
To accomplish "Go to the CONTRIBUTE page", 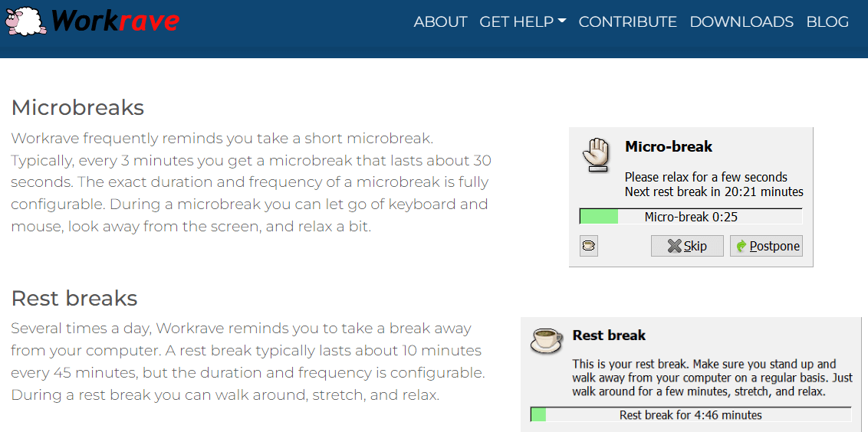I will point(628,21).
